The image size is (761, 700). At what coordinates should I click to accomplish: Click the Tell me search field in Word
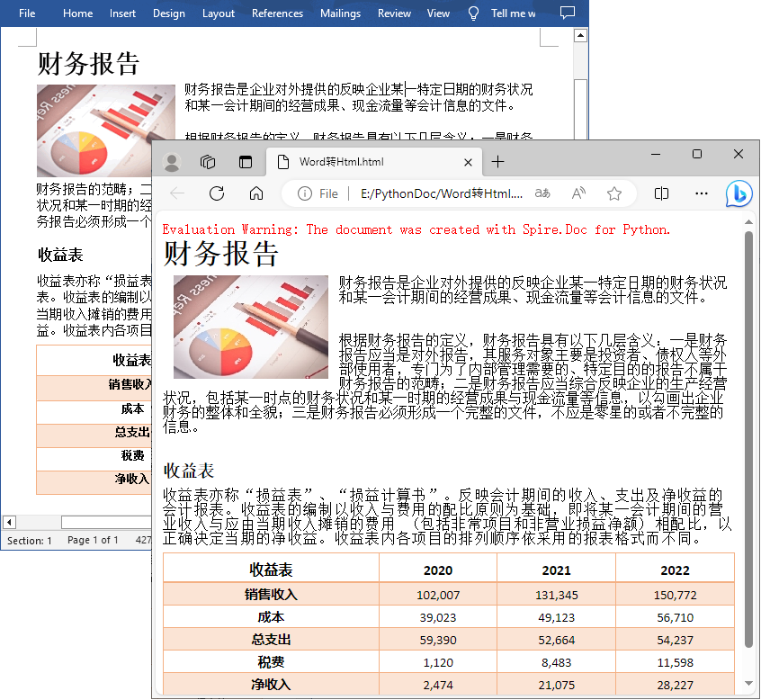click(x=513, y=13)
